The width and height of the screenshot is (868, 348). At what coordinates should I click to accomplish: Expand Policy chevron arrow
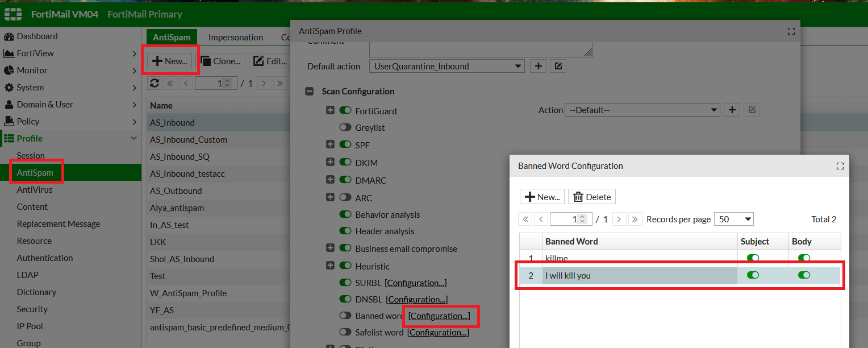point(134,122)
